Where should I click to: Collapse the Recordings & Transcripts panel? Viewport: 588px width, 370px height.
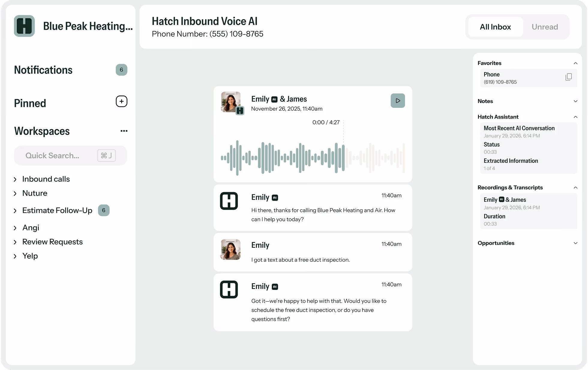(575, 187)
